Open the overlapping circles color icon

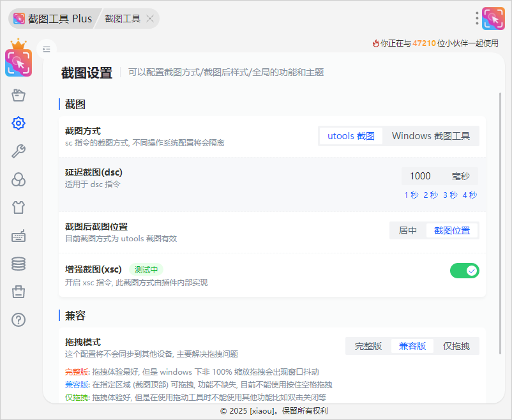click(19, 179)
